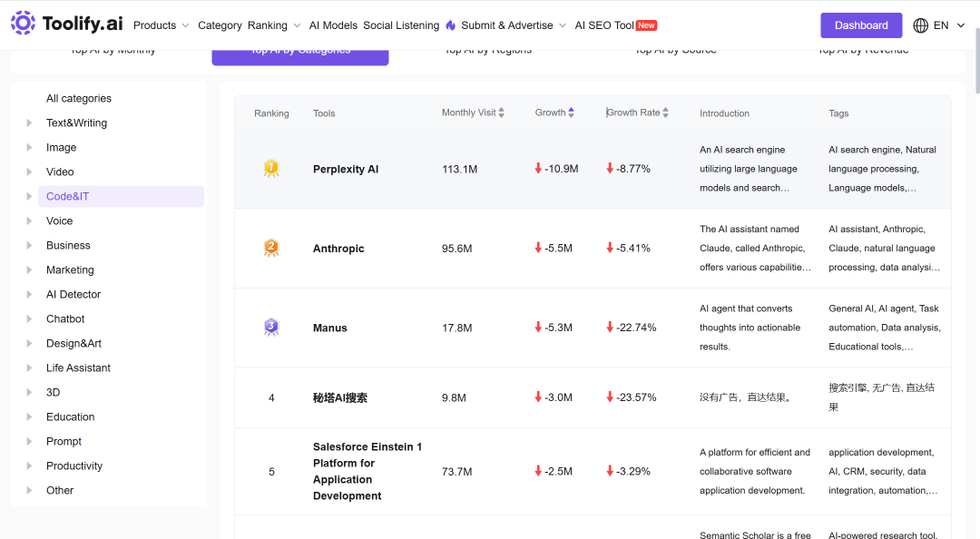Click the Toolify.ai logo
This screenshot has width=980, height=539.
(66, 23)
